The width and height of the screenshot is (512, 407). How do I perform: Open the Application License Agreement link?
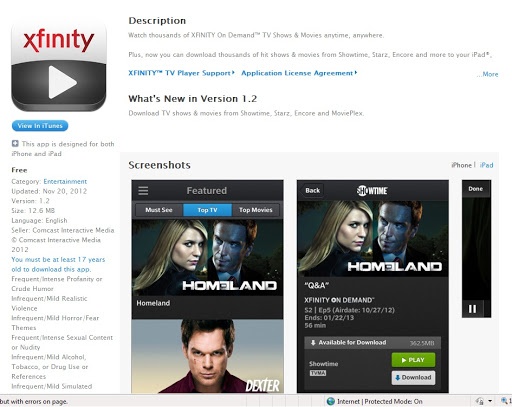click(x=299, y=73)
